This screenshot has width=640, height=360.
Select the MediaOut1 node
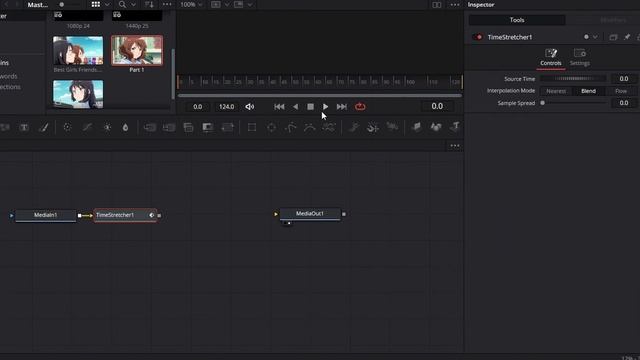click(310, 214)
